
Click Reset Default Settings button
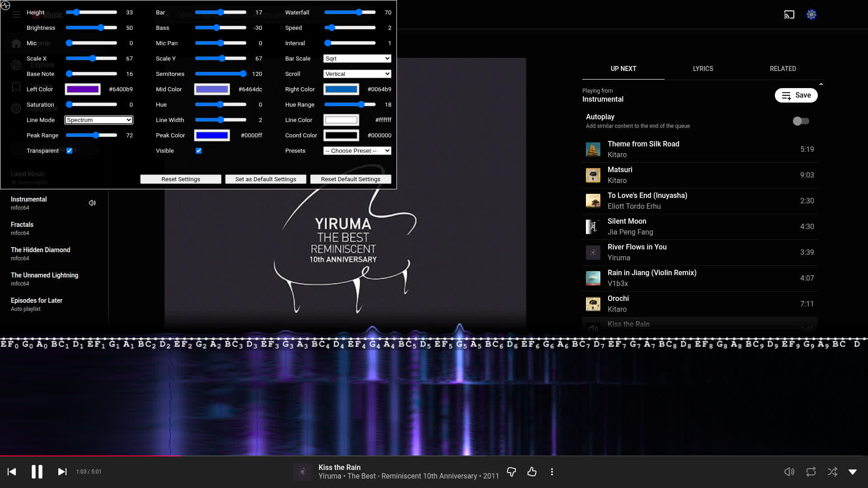[351, 179]
